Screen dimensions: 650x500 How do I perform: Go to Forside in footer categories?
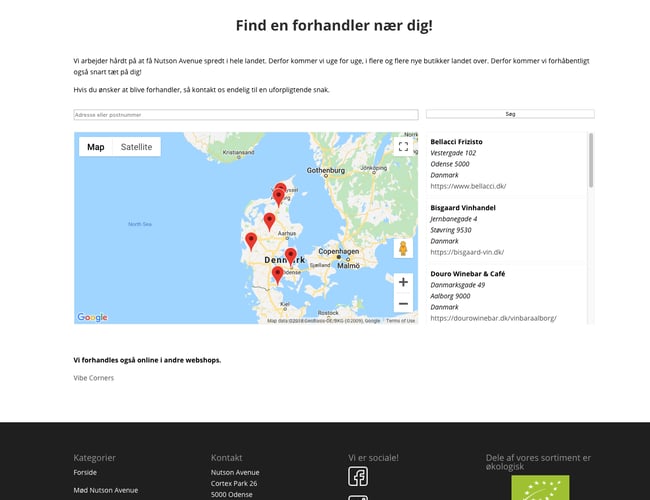pos(85,472)
